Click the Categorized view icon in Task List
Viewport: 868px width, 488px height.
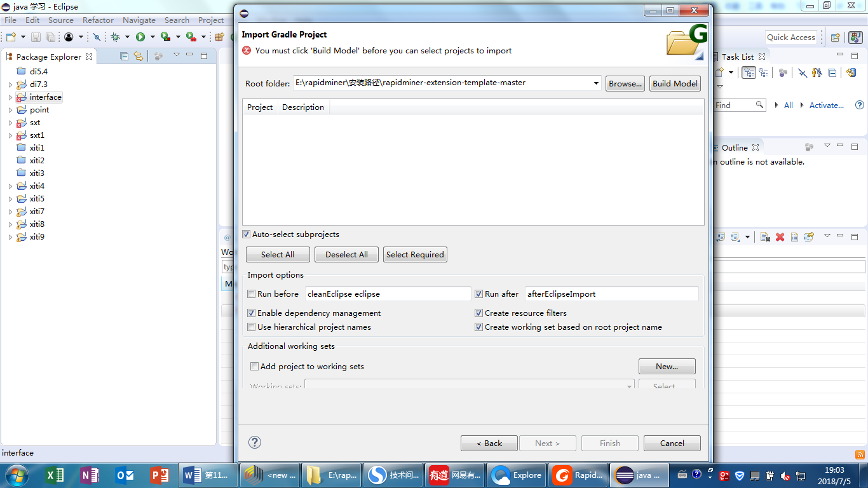tap(749, 73)
